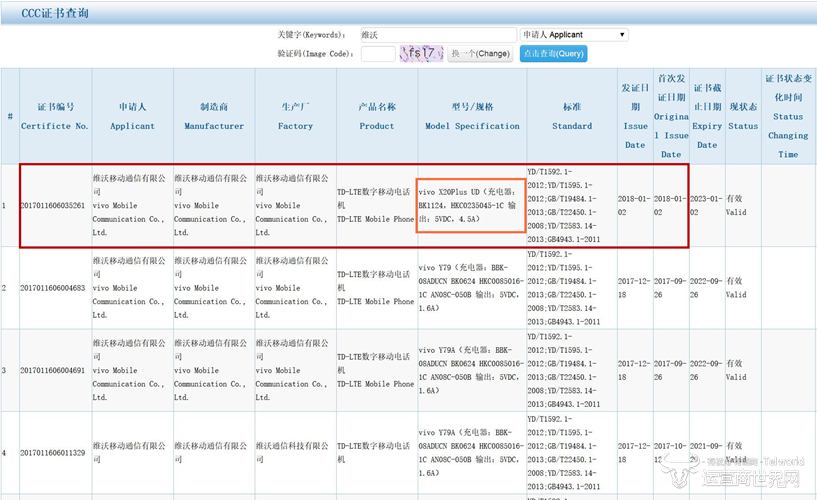817x500 pixels.
Task: Select certificate number 2017011606035261
Action: [55, 206]
